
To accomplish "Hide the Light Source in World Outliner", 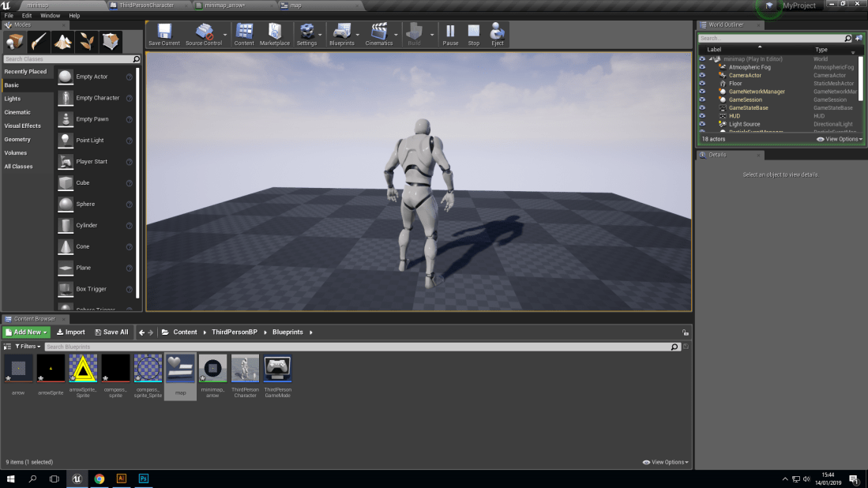I will (701, 124).
